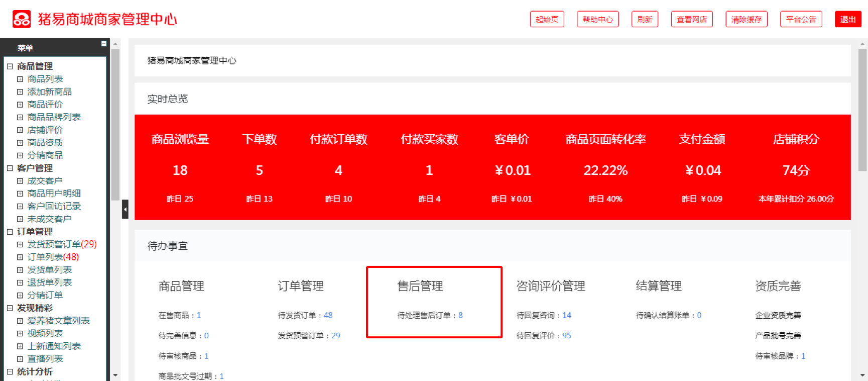Click the sidebar menu scrollbar down arrow
868x381 pixels.
coord(115,375)
